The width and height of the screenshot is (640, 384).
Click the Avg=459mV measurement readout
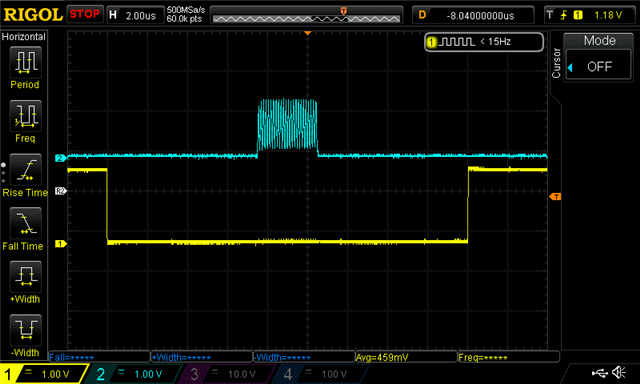click(x=406, y=357)
